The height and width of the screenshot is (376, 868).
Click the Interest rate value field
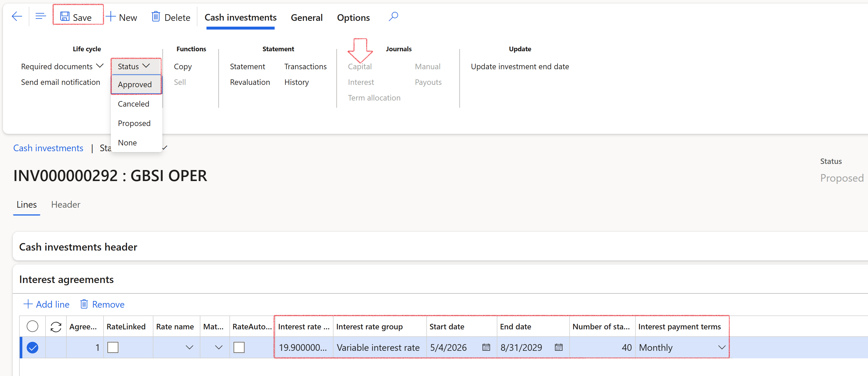pyautogui.click(x=304, y=347)
